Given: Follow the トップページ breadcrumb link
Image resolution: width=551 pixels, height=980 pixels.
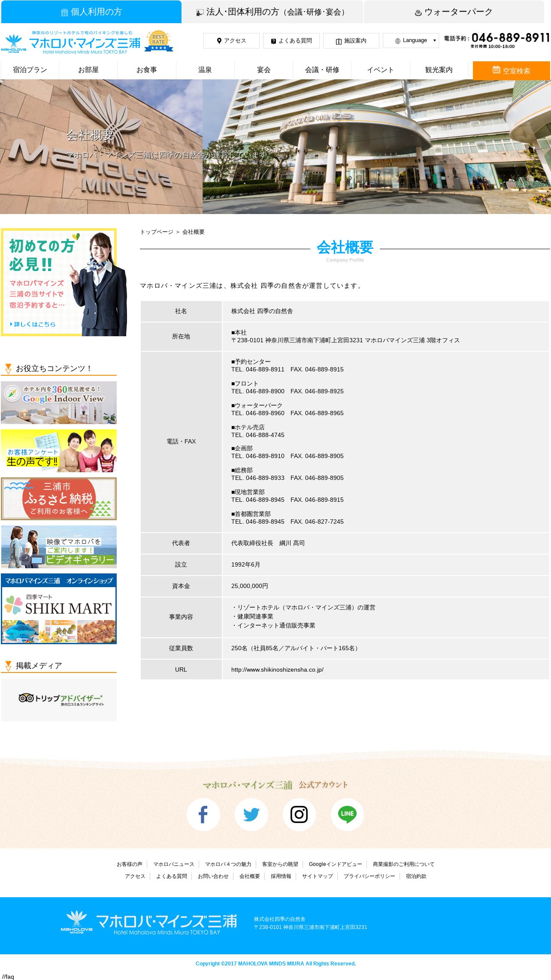Looking at the screenshot, I should point(157,232).
